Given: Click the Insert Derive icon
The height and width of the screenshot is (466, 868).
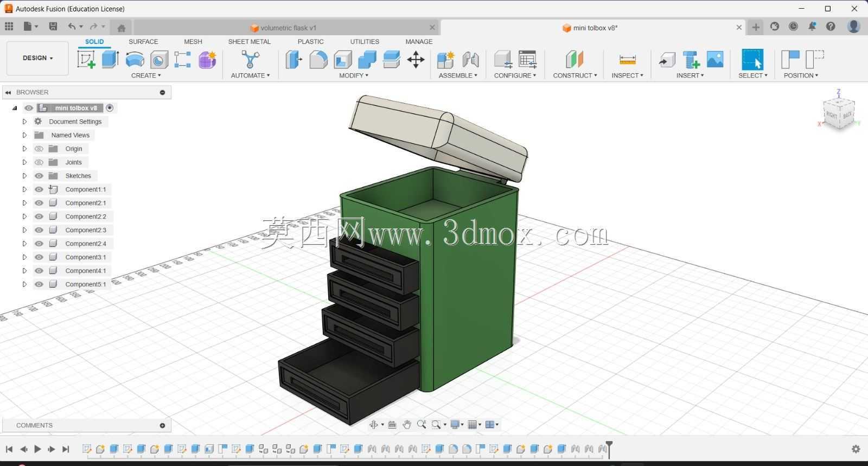Looking at the screenshot, I should click(x=667, y=59).
